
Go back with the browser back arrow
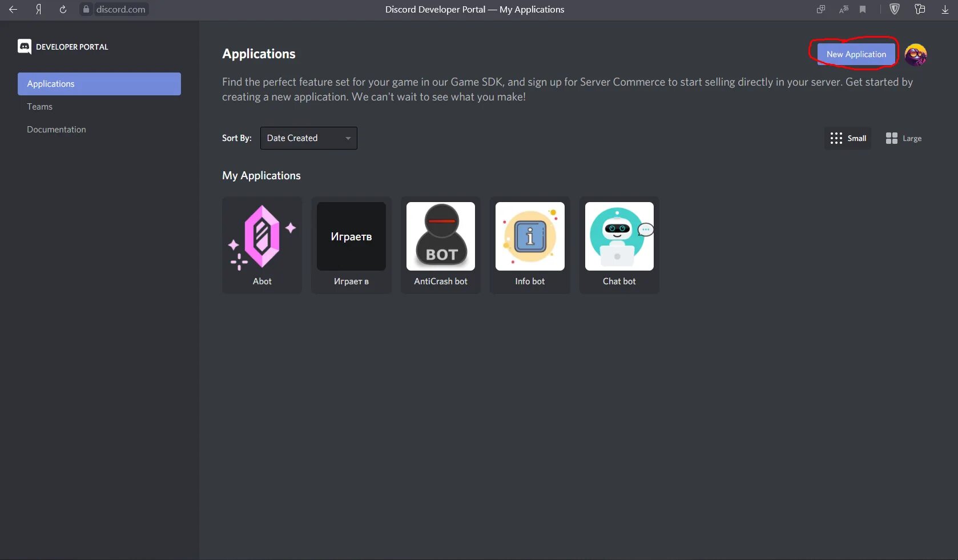13,9
